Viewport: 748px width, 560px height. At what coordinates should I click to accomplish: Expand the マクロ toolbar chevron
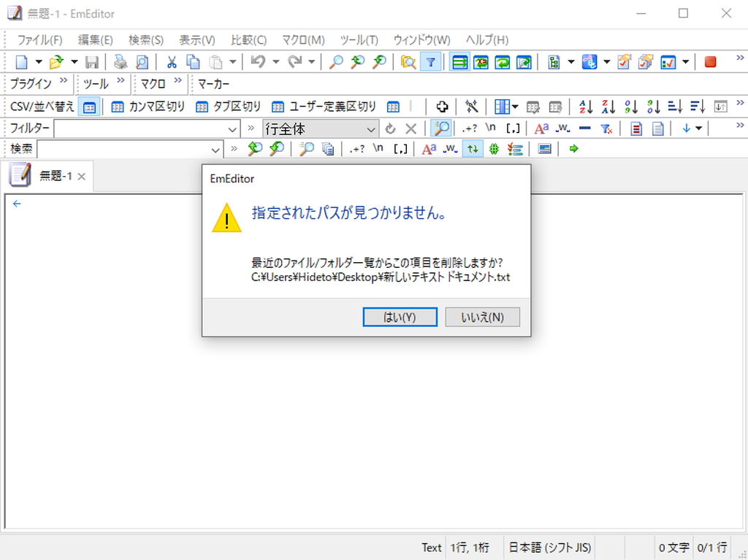tap(178, 80)
